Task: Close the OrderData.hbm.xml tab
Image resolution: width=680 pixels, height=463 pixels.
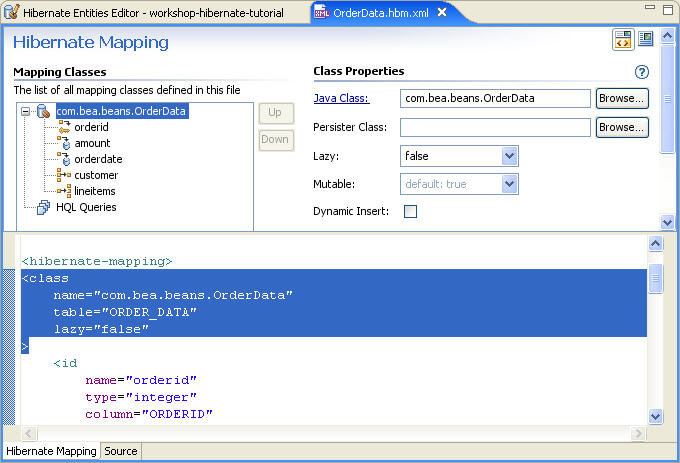Action: 442,12
